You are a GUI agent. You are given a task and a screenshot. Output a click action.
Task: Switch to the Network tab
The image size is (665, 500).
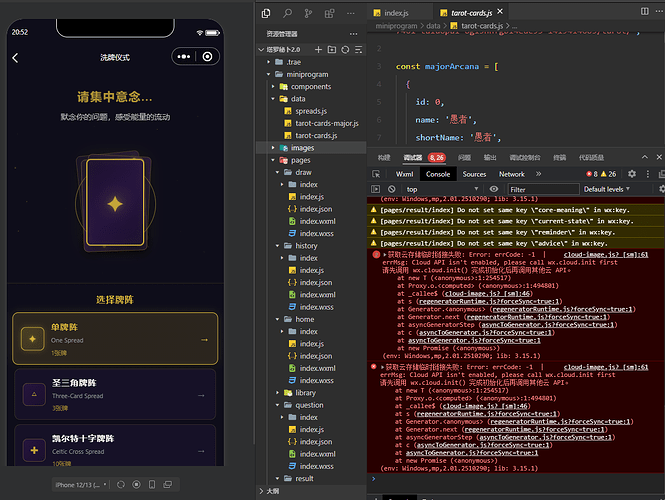coord(511,174)
